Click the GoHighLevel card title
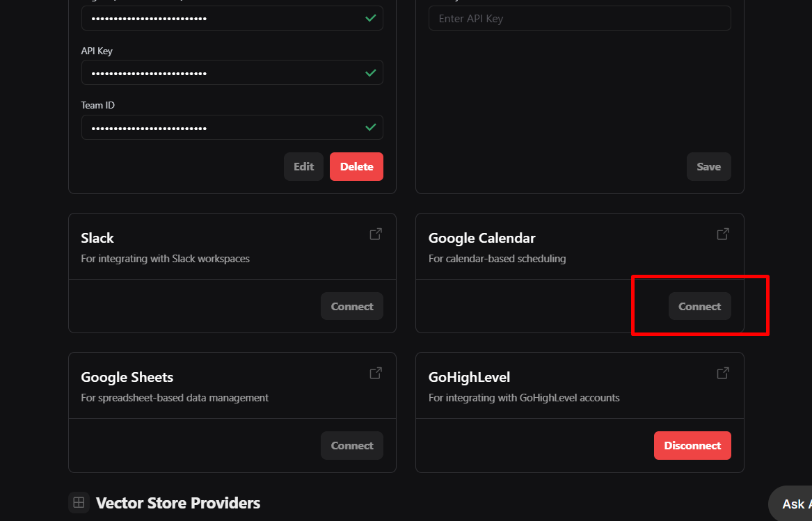Image resolution: width=812 pixels, height=521 pixels. [469, 377]
